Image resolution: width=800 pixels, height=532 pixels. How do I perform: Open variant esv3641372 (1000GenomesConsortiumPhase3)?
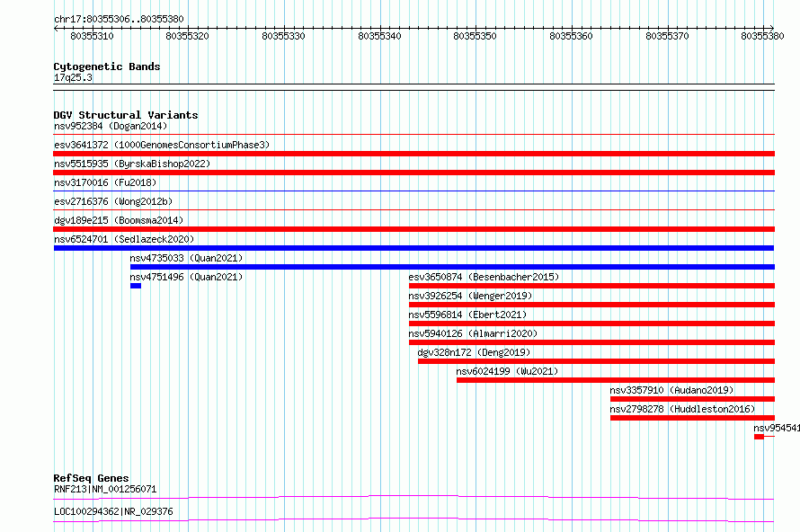pos(162,145)
